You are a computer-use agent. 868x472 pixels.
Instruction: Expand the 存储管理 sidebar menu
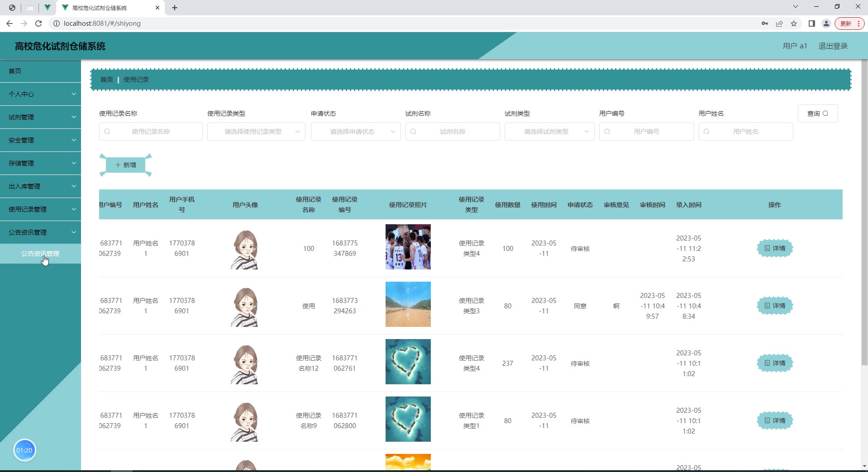[x=40, y=163]
